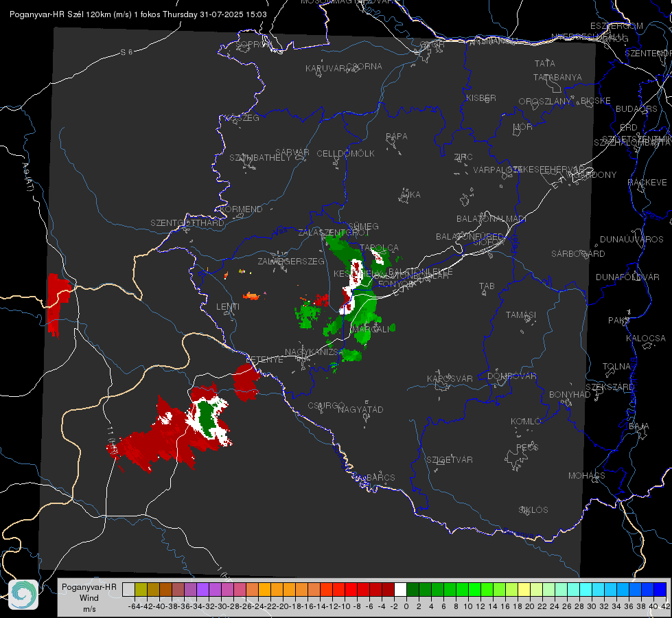Choose the cyan legend swatch near 28
672x618 pixels.
pos(586,589)
